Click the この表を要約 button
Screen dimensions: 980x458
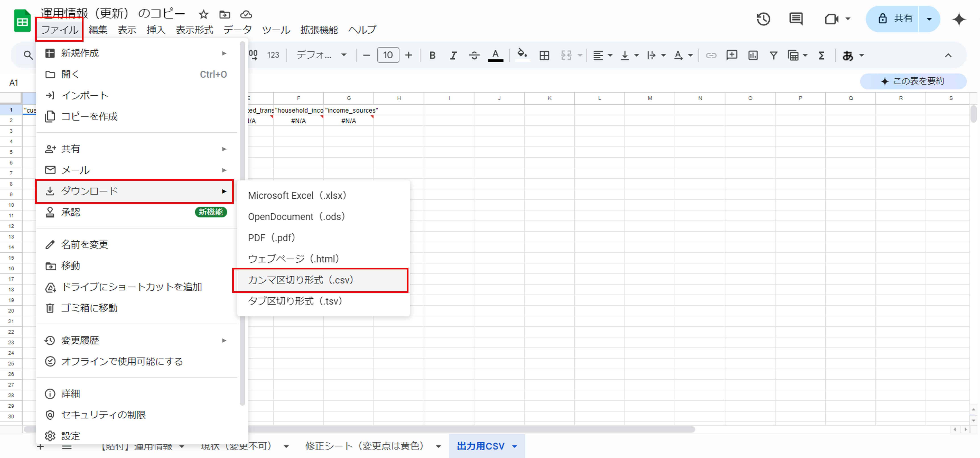pyautogui.click(x=913, y=81)
